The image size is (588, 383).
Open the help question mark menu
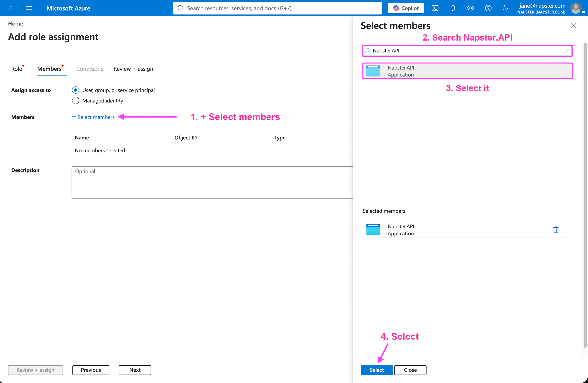click(488, 8)
